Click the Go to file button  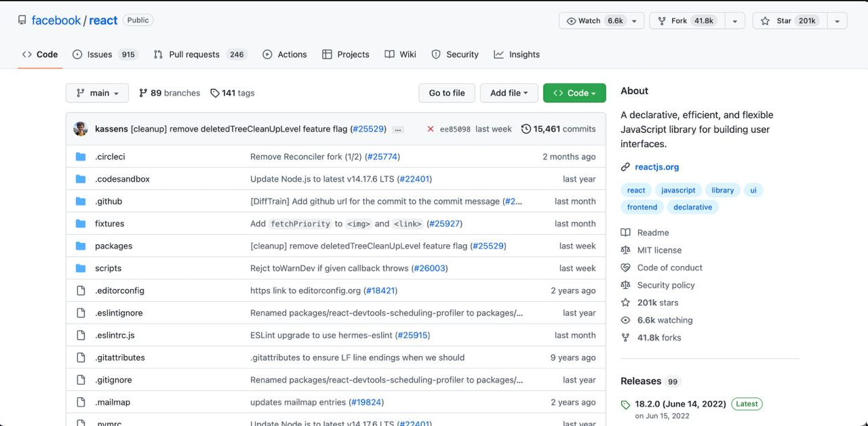[x=447, y=93]
